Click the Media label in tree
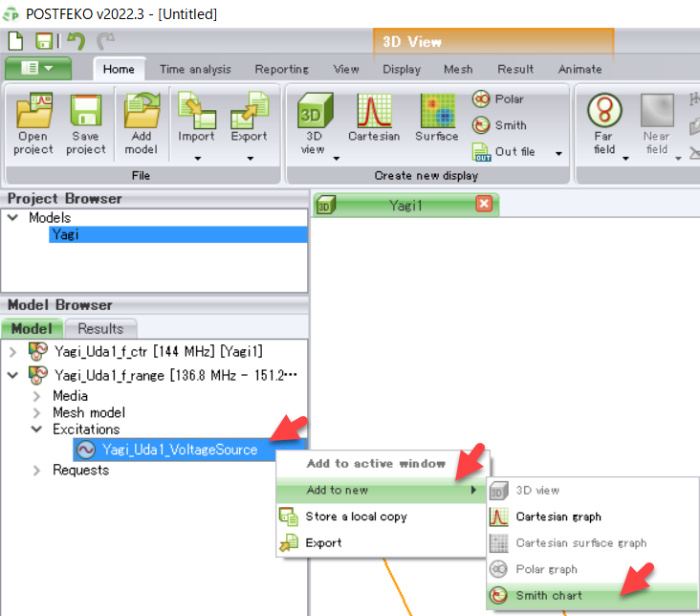 tap(70, 396)
